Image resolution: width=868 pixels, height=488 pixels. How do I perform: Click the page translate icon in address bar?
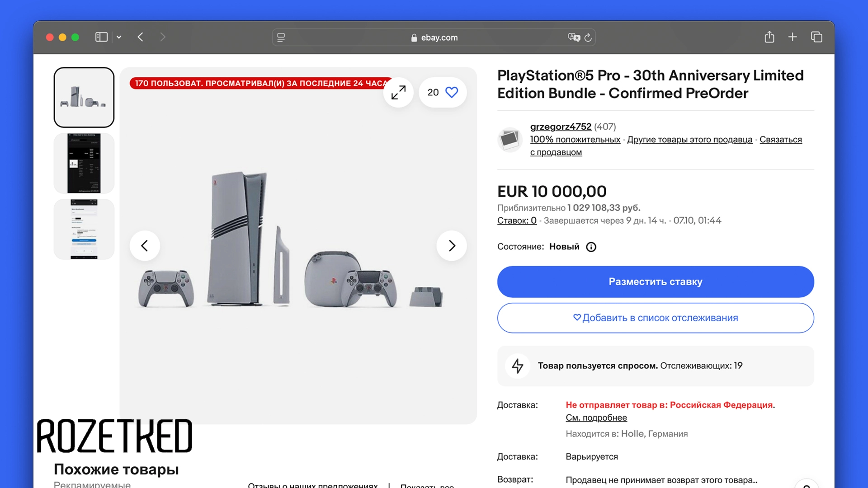[574, 38]
